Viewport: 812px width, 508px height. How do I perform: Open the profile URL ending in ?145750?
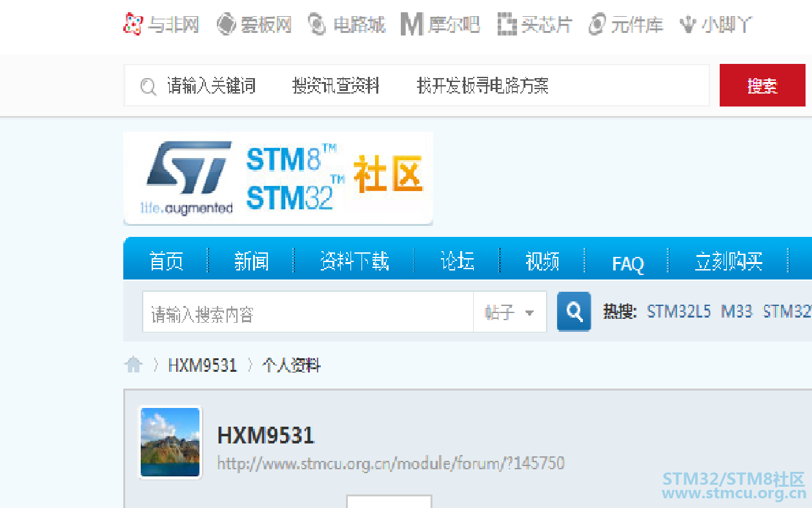391,463
